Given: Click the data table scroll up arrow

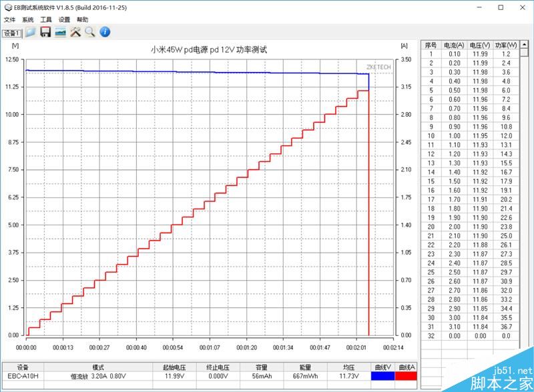Looking at the screenshot, I should pos(524,45).
